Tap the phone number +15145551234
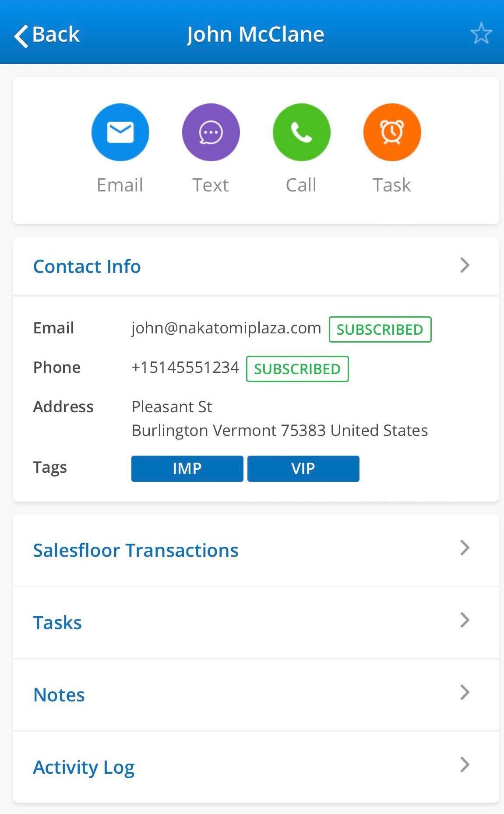504x814 pixels. click(x=185, y=367)
